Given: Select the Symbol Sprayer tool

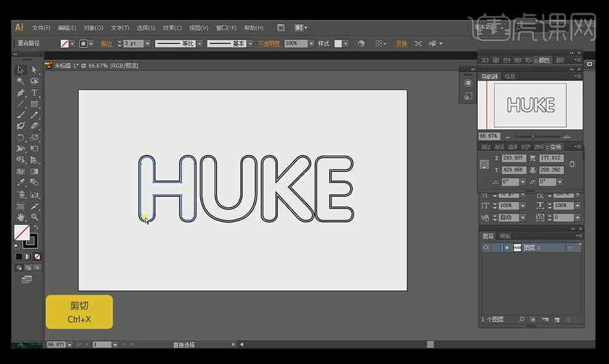Looking at the screenshot, I should (x=20, y=194).
